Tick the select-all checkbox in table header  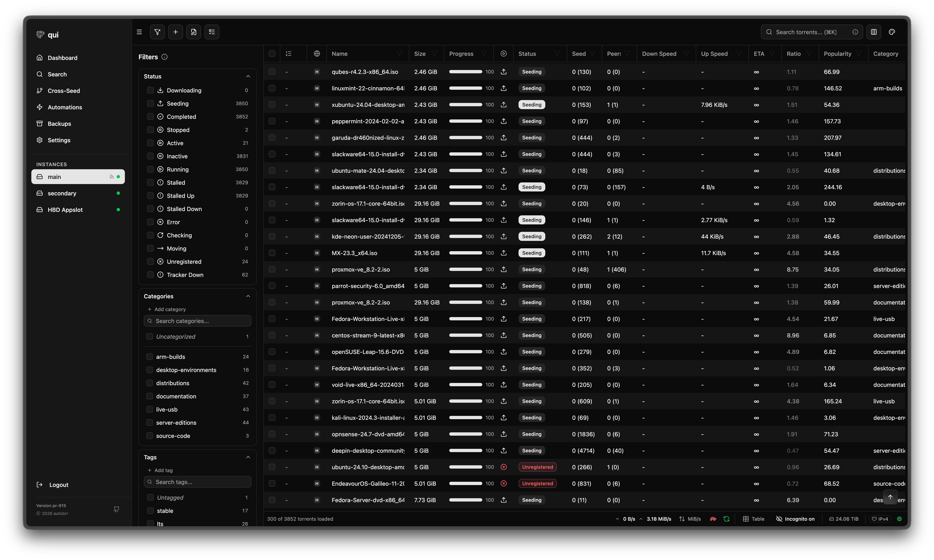click(x=272, y=54)
